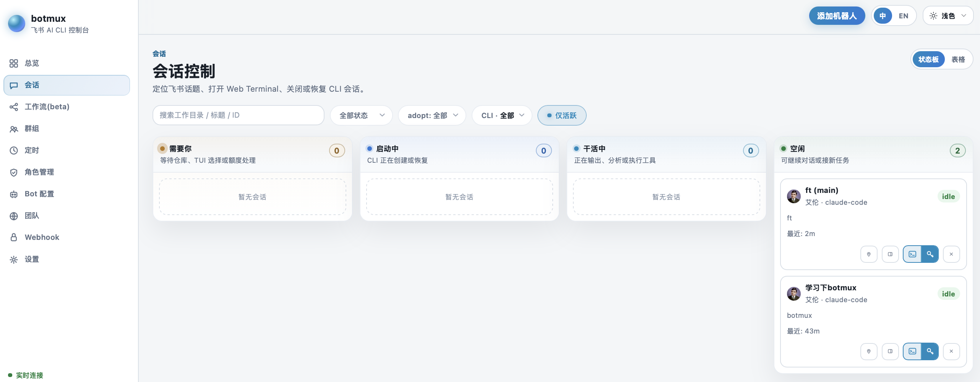The image size is (980, 382).
Task: Click the avatar on ft (main) card
Action: tap(793, 196)
